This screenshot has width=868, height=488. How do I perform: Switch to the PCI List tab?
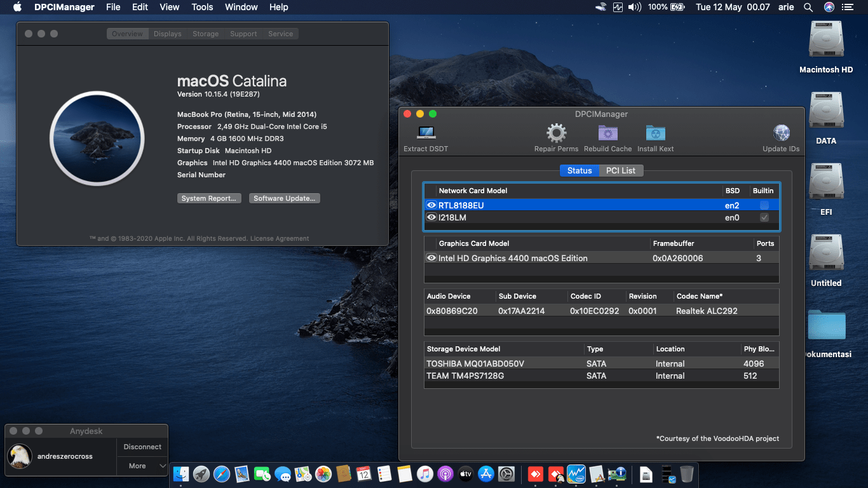[621, 170]
